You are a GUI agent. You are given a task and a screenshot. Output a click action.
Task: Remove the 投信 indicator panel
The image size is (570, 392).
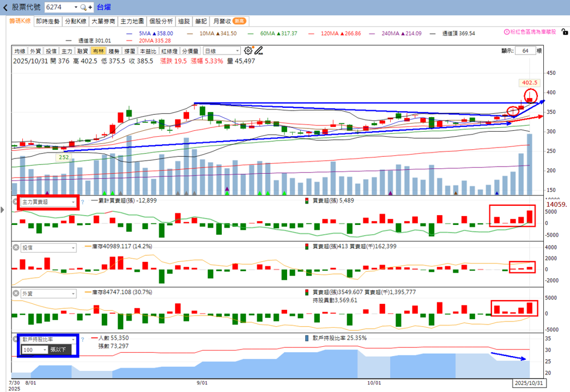[16, 247]
